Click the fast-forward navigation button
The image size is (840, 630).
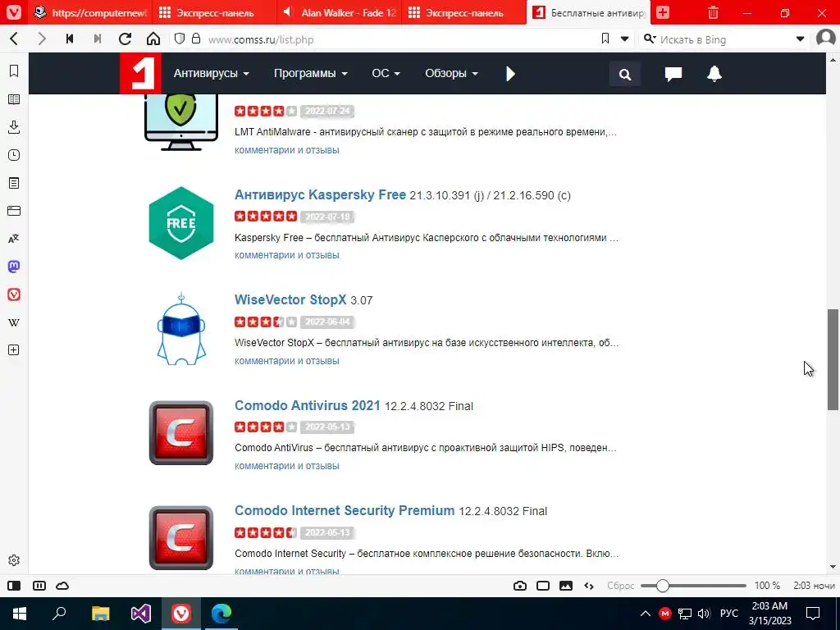pos(97,39)
